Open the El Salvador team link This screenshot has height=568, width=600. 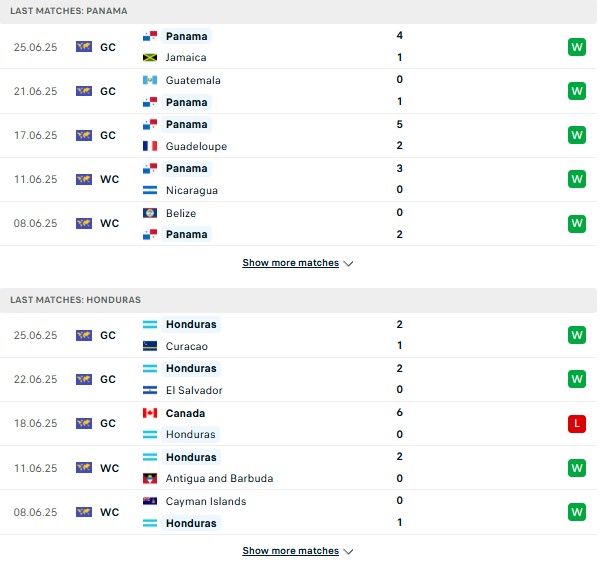click(194, 390)
